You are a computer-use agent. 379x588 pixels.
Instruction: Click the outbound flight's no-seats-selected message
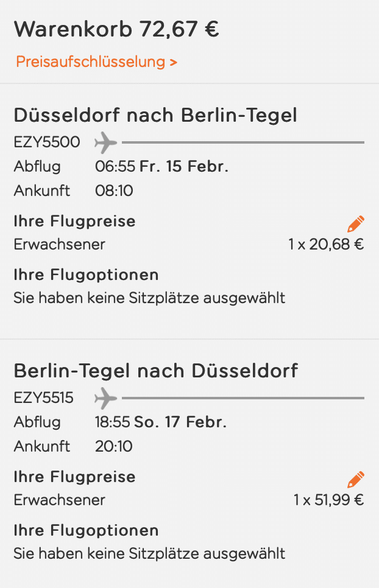(x=149, y=298)
